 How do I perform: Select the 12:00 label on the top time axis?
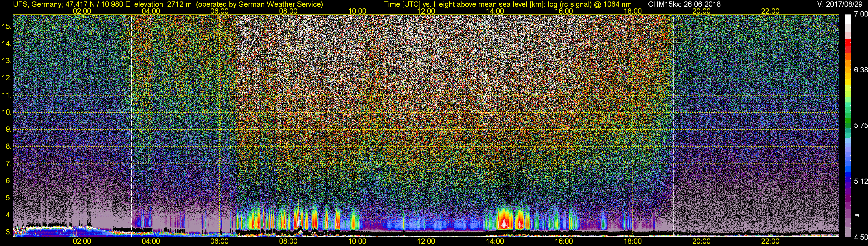[426, 11]
